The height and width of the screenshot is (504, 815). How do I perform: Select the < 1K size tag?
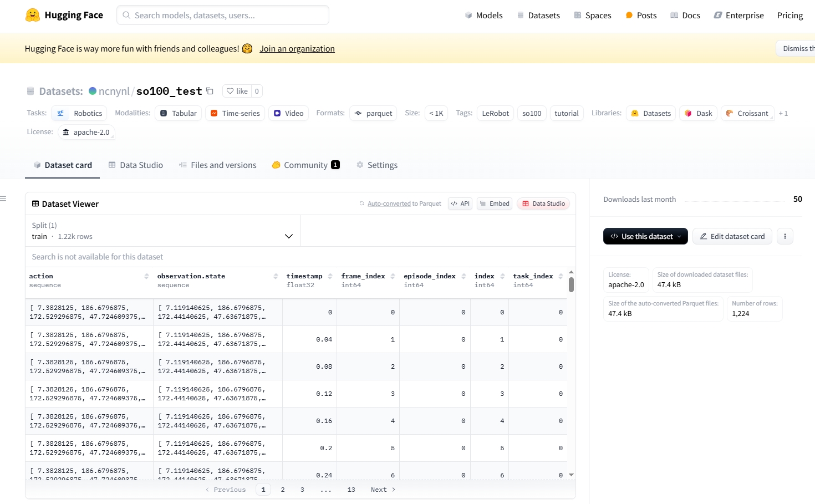[x=436, y=113]
